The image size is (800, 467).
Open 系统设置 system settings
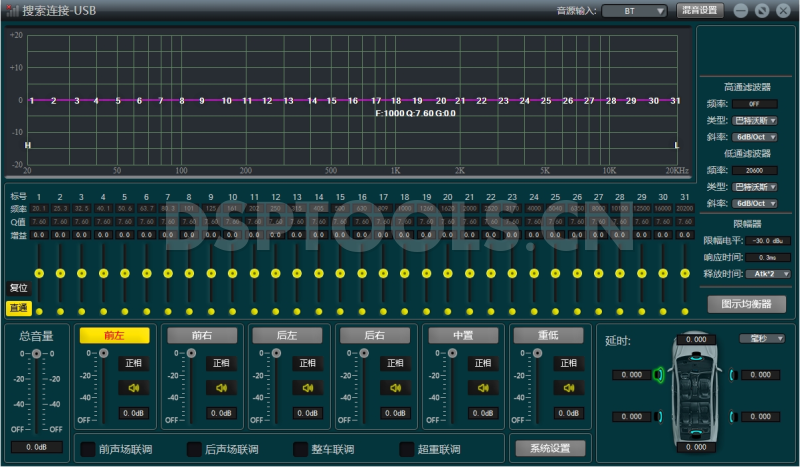[550, 448]
